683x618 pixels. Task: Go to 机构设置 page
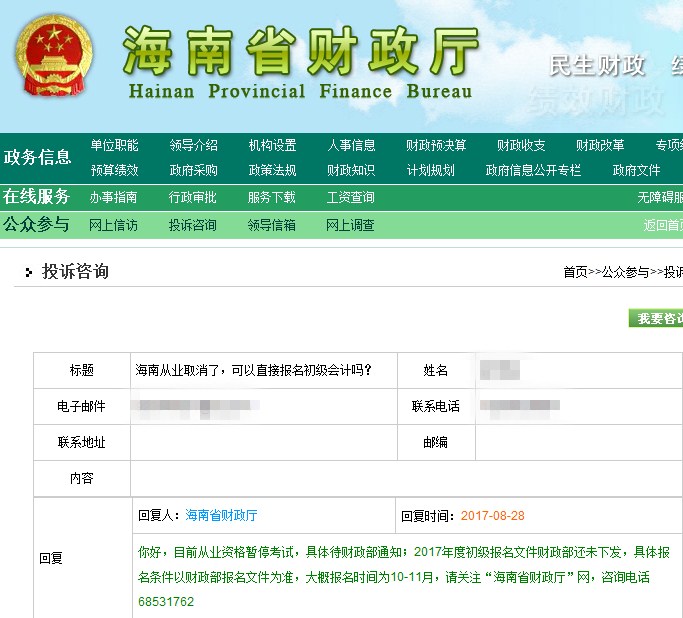272,146
